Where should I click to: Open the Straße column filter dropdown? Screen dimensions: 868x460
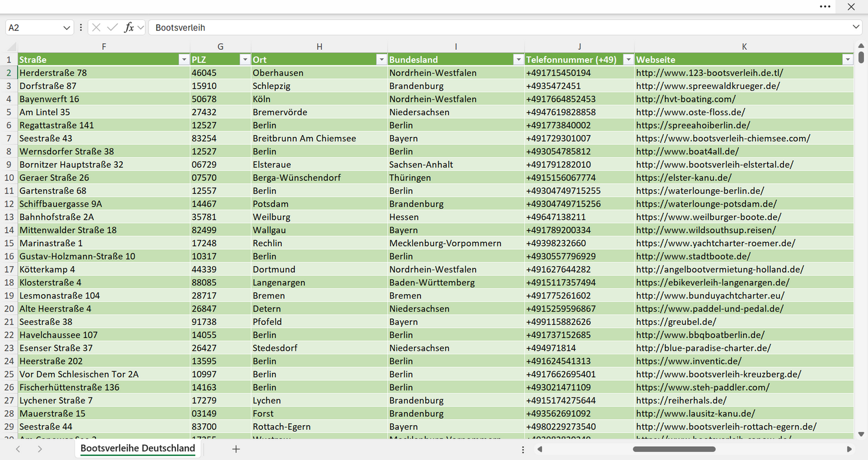[x=184, y=59]
